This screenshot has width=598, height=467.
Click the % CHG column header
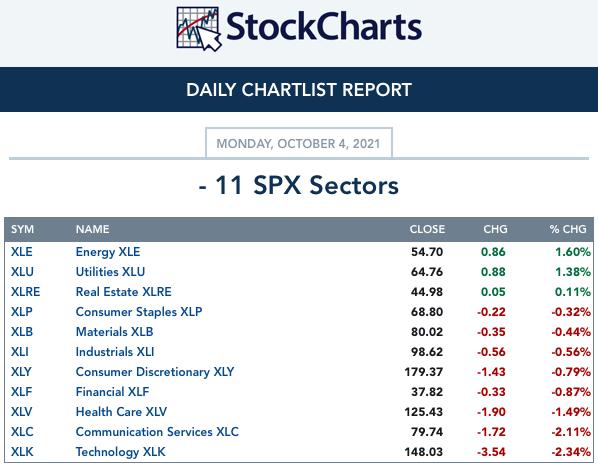(x=568, y=229)
